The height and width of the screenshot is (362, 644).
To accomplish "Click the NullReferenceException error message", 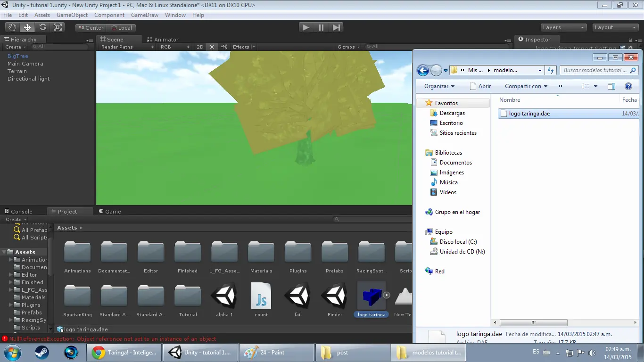I will tap(112, 339).
